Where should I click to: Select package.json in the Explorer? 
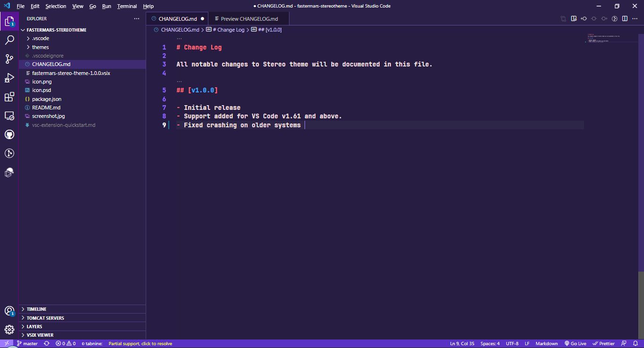[46, 99]
